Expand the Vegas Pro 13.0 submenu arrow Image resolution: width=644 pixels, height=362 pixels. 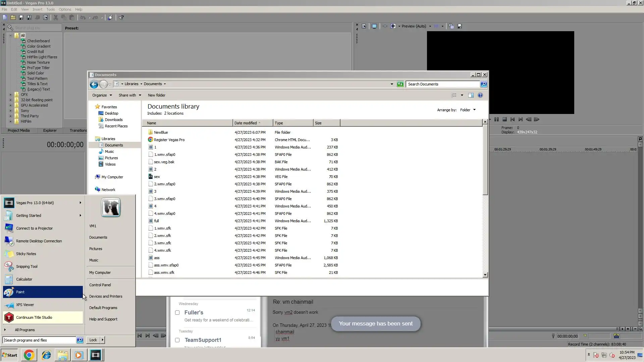click(80, 203)
